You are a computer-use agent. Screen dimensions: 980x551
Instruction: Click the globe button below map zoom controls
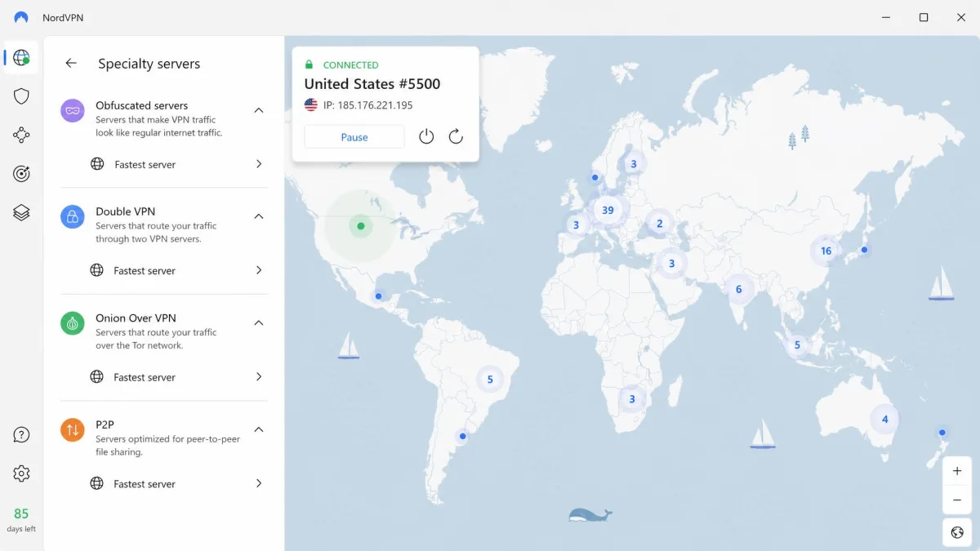(x=957, y=532)
